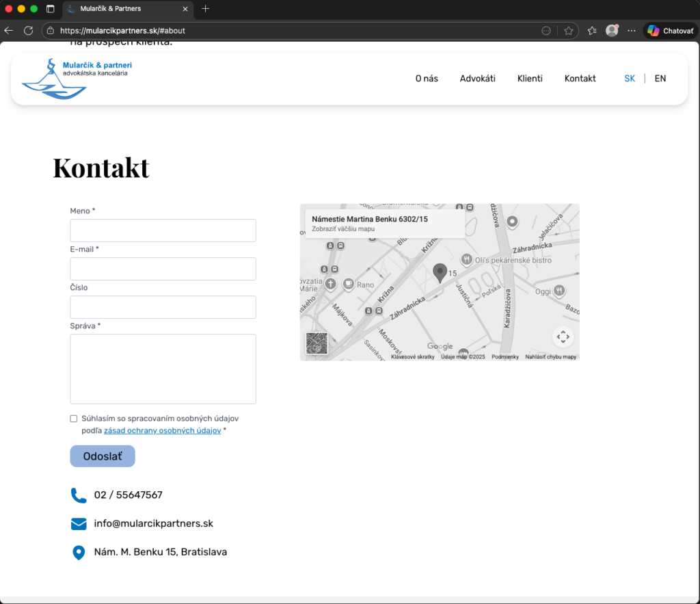The image size is (700, 604).
Task: Click the church icon on map
Action: tap(330, 284)
